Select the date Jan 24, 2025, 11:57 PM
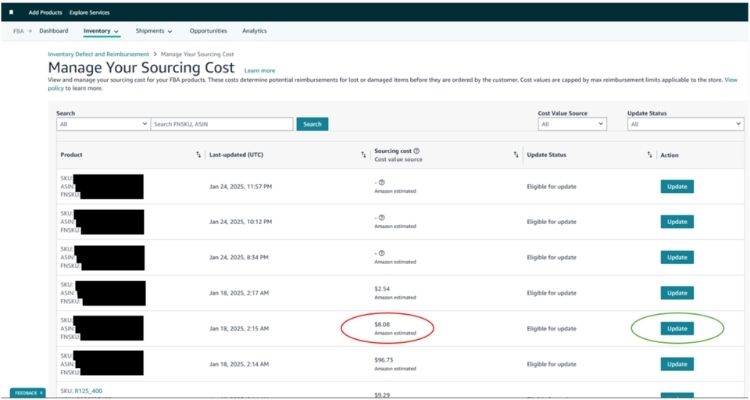The image size is (750, 400). click(241, 187)
